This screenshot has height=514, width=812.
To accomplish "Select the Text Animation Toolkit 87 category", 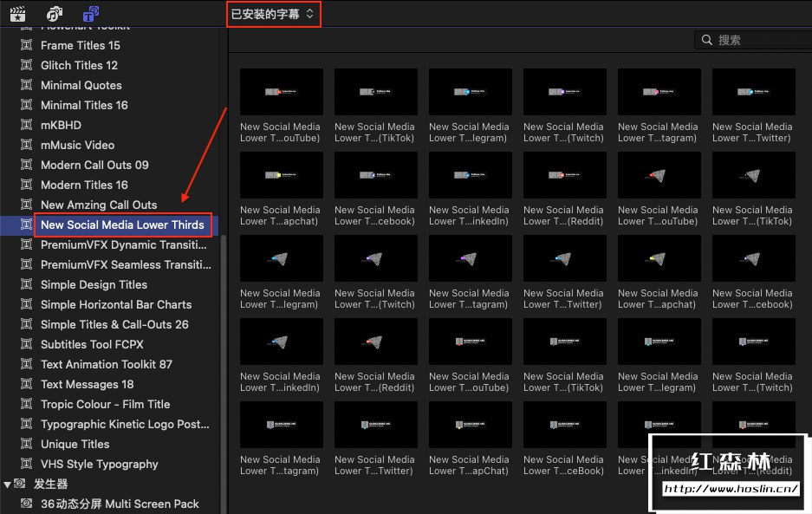I will (x=108, y=365).
